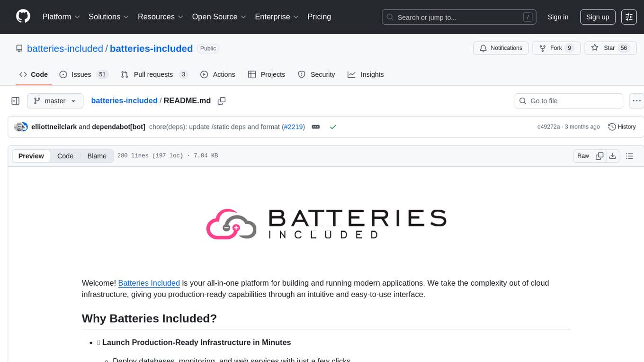
Task: Open the Pricing page
Action: [x=319, y=17]
